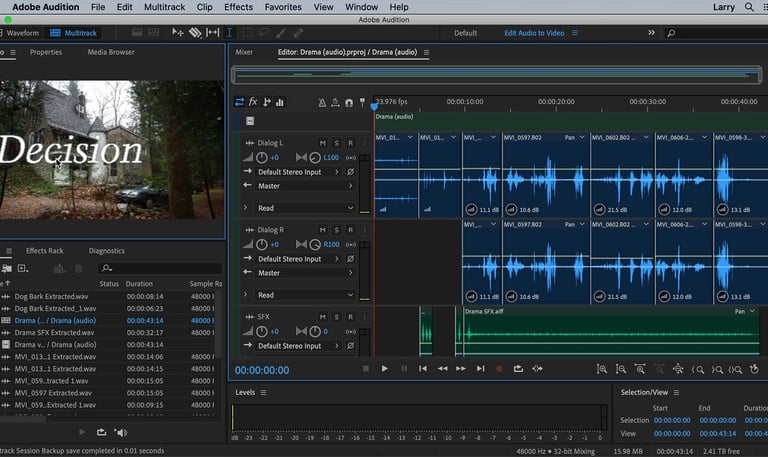Switch to Waveform view

pyautogui.click(x=20, y=33)
